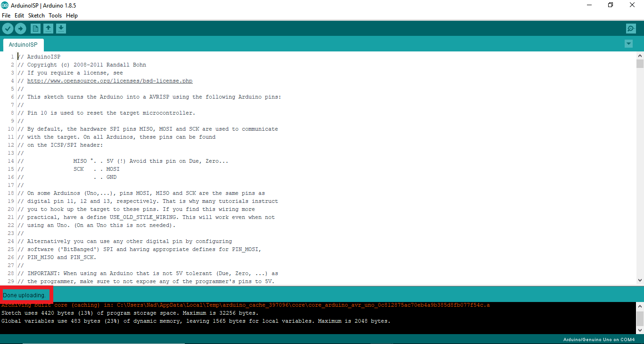Open a sketch with the Open icon
Screen dimensions: 644x344
[48, 29]
